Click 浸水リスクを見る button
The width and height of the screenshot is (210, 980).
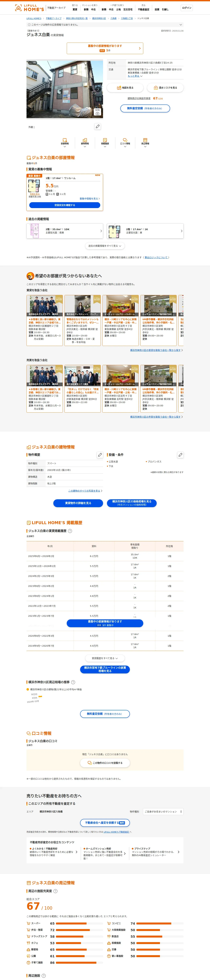(x=165, y=88)
